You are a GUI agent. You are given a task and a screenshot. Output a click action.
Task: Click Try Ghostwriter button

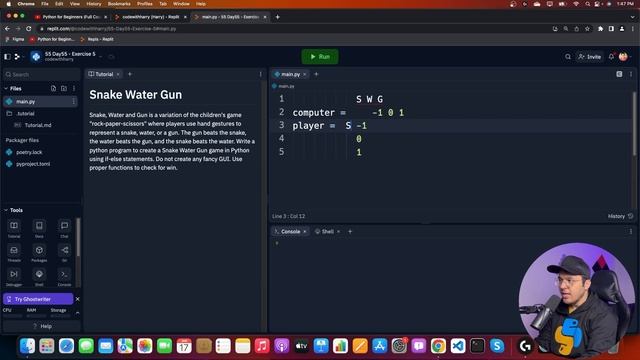coord(38,299)
